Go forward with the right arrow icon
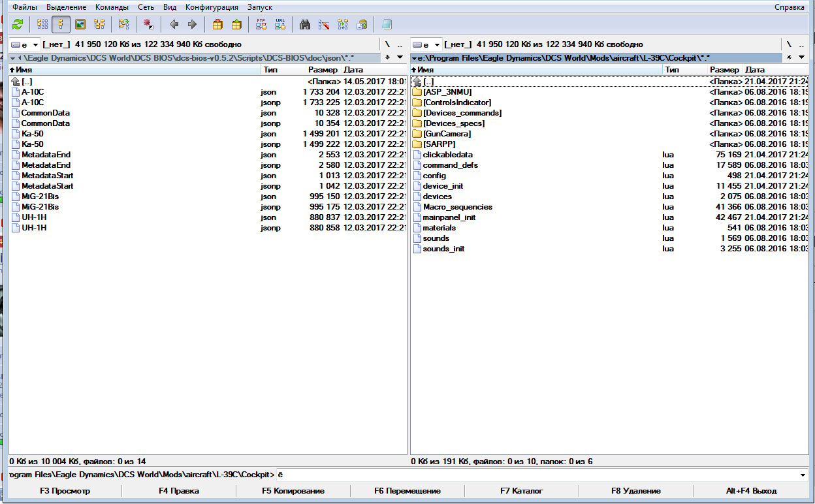 pos(192,24)
